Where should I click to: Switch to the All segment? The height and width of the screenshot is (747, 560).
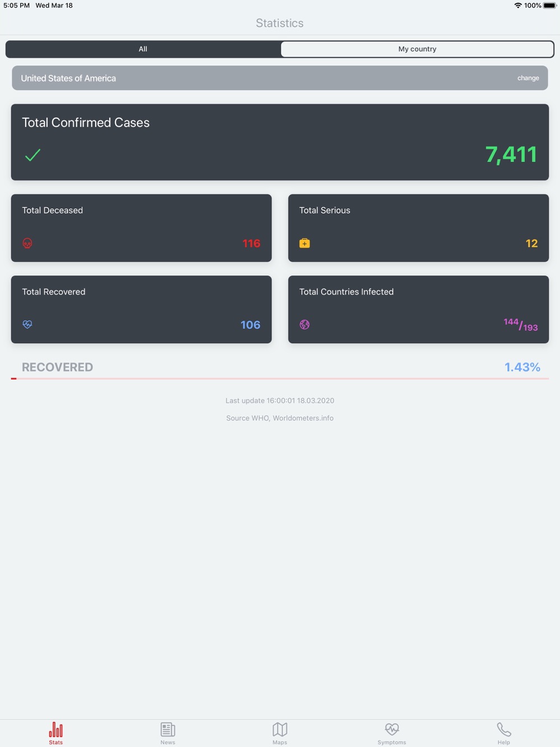point(143,49)
